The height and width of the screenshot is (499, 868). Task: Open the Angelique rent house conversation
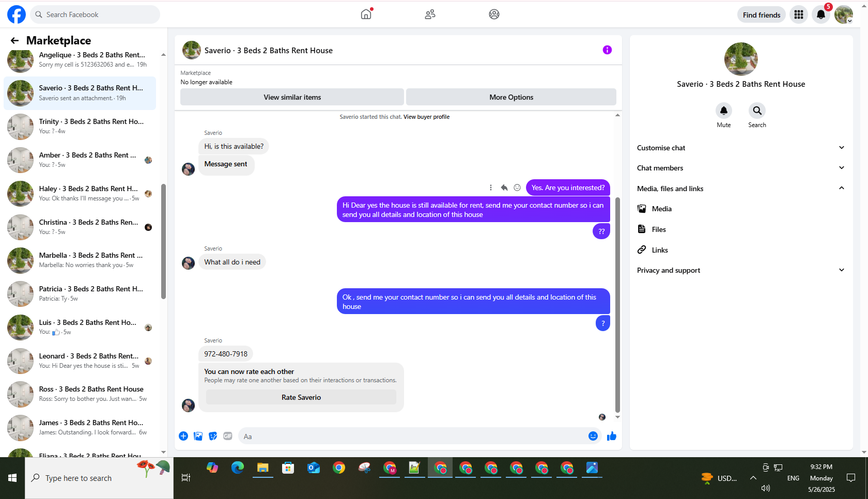pyautogui.click(x=80, y=59)
